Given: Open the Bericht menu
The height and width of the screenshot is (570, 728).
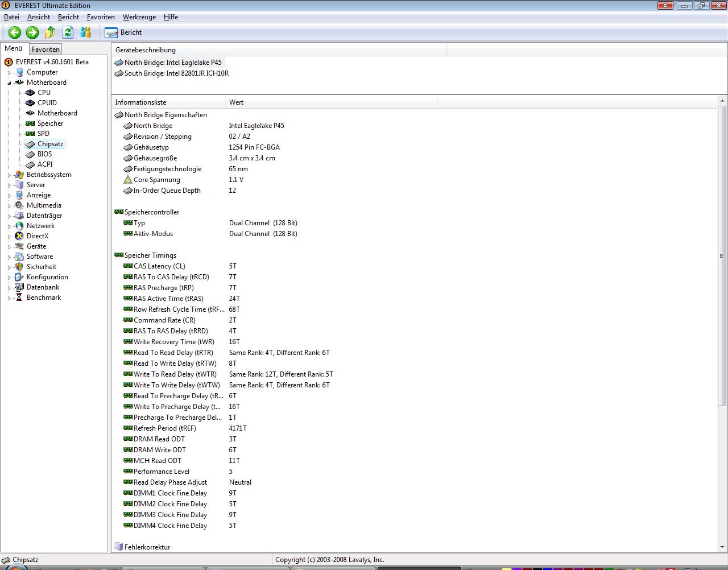Looking at the screenshot, I should (x=68, y=17).
